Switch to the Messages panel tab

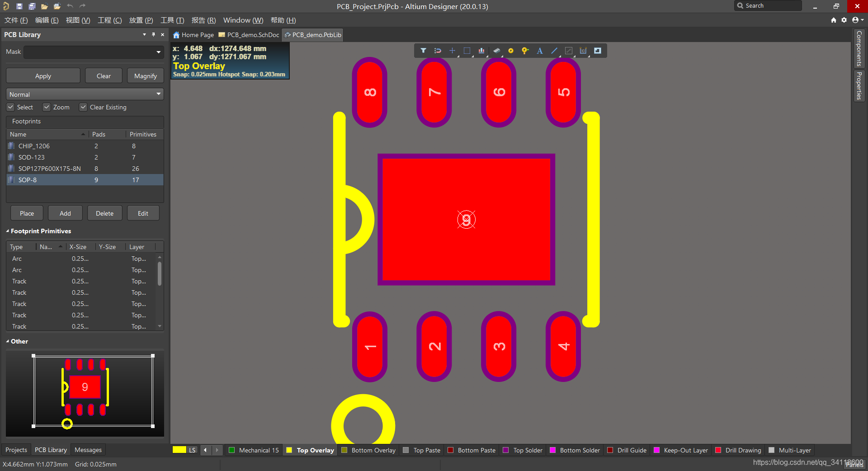coord(88,450)
